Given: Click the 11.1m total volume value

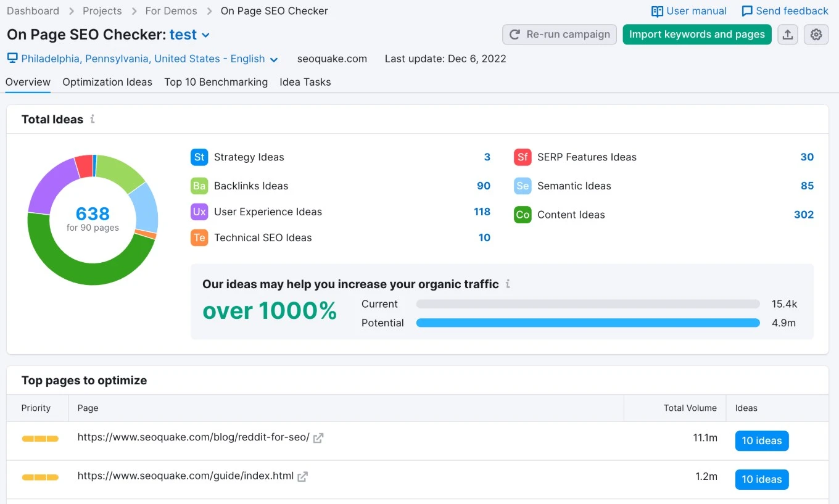Looking at the screenshot, I should pyautogui.click(x=705, y=438).
